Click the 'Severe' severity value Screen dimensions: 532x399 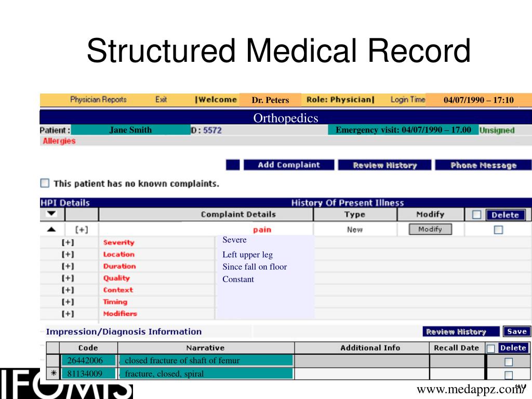(x=234, y=240)
